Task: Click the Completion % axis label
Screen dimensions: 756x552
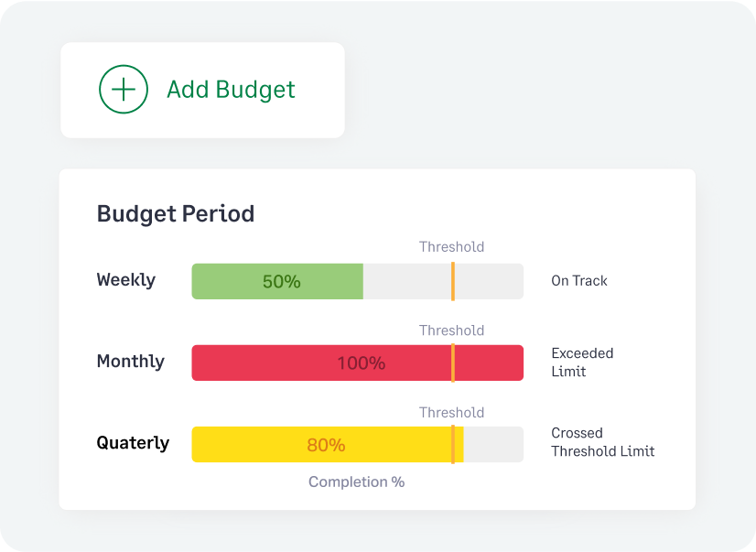Action: 355,482
